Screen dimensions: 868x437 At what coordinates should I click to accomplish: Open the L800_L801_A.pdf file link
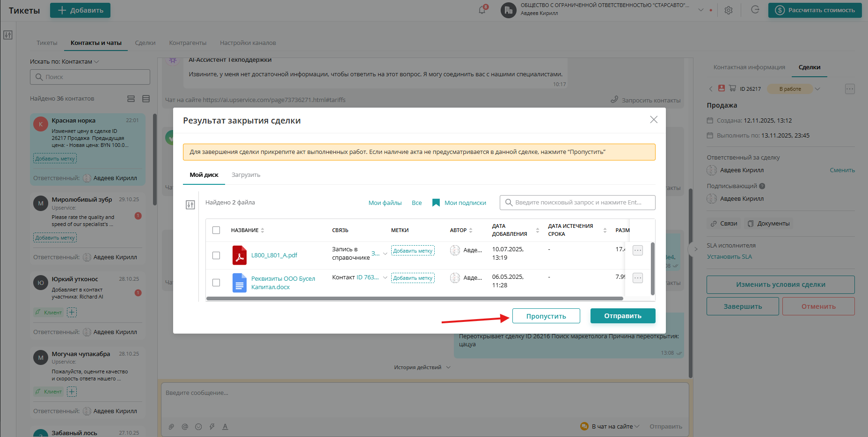[x=274, y=255]
